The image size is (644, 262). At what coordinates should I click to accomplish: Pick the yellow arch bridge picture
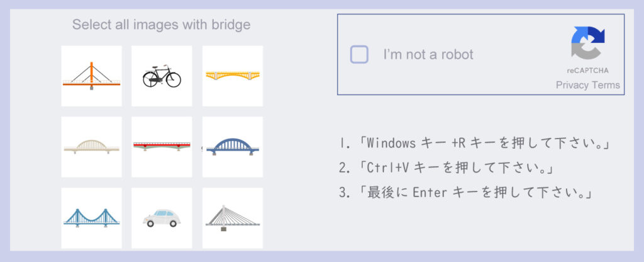coord(232,76)
